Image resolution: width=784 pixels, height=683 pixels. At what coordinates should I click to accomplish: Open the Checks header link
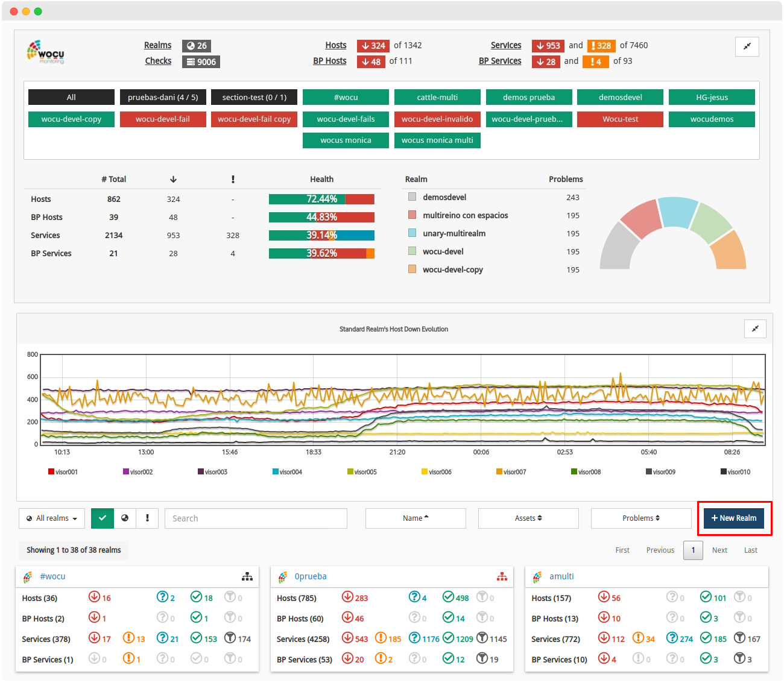(158, 61)
